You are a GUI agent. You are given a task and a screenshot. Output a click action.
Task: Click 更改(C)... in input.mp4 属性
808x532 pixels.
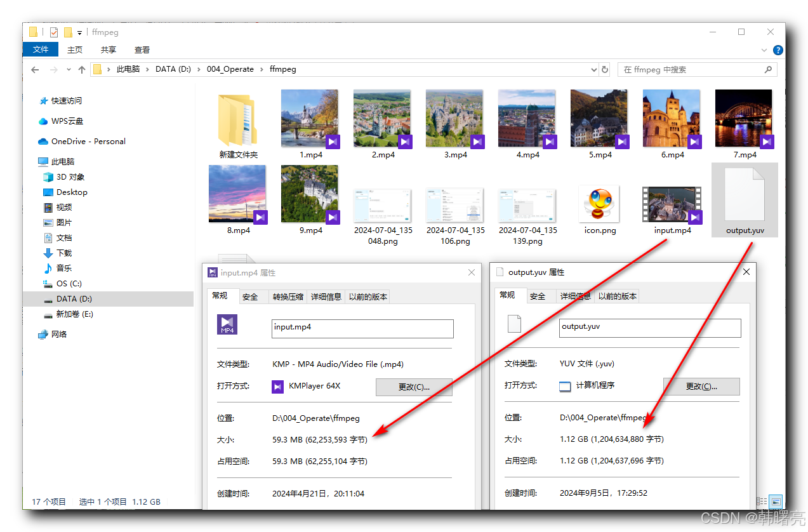point(414,387)
